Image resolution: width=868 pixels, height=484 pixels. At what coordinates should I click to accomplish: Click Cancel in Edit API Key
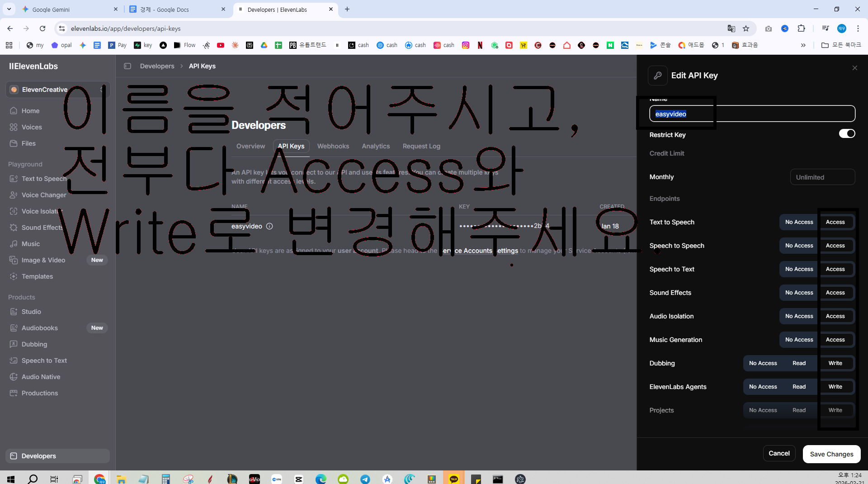(779, 453)
